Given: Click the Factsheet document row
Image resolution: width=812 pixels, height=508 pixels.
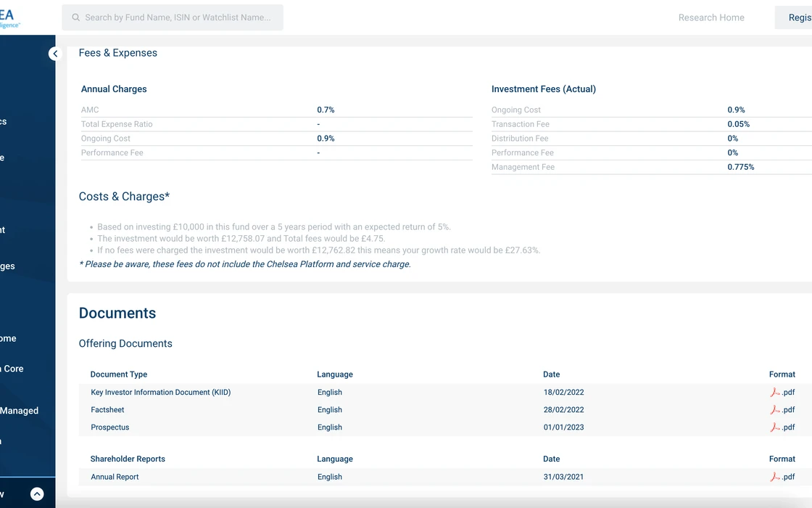Looking at the screenshot, I should [x=445, y=410].
